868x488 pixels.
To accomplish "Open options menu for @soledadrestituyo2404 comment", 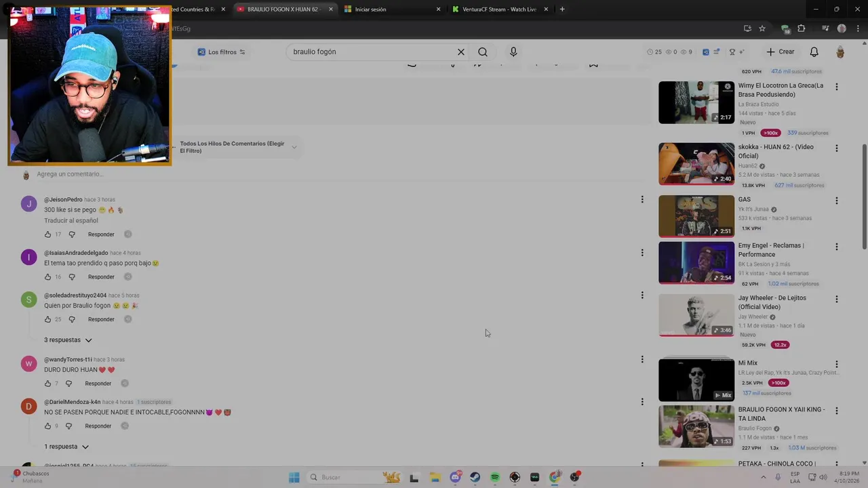I will [642, 295].
